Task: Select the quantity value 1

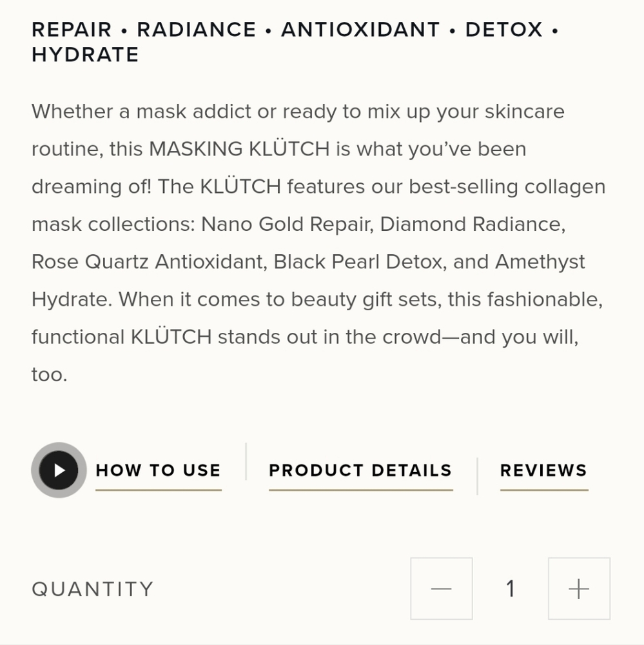Action: coord(511,589)
